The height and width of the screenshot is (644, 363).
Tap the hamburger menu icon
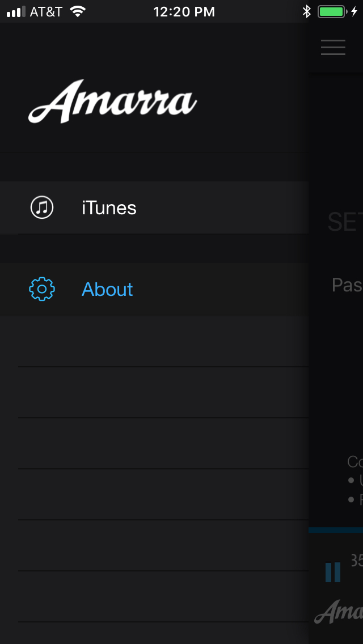click(333, 47)
